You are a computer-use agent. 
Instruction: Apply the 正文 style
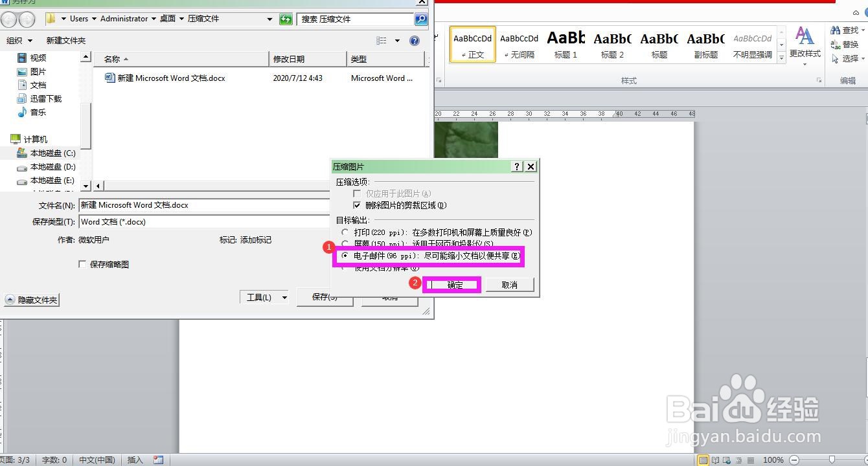pos(473,44)
